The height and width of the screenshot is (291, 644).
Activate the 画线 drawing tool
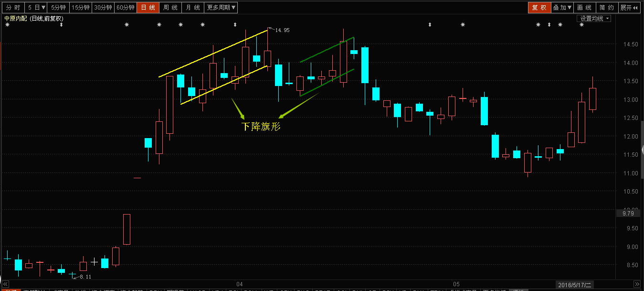pos(584,8)
